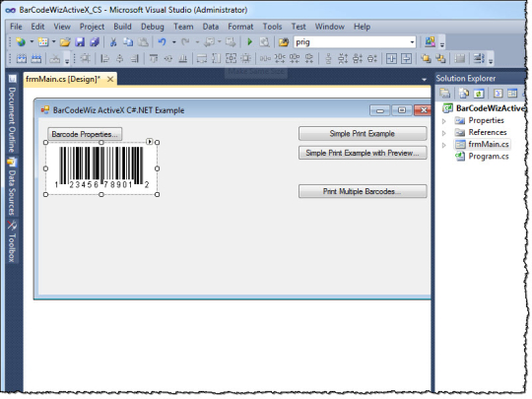Click the New Project toolbar icon
Screen dimensions: 532x399
click(x=21, y=42)
